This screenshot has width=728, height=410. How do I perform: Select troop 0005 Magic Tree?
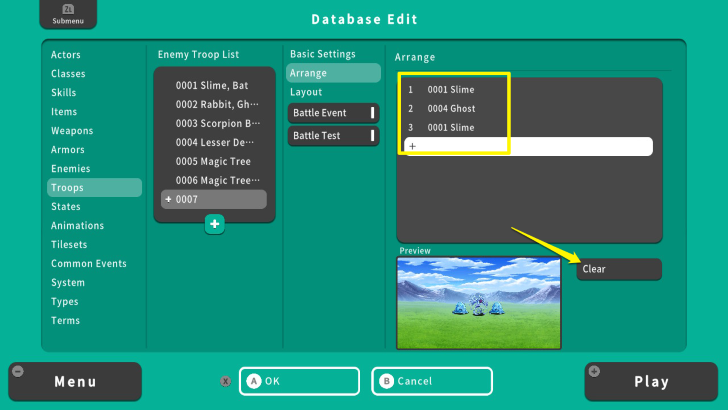pos(214,162)
